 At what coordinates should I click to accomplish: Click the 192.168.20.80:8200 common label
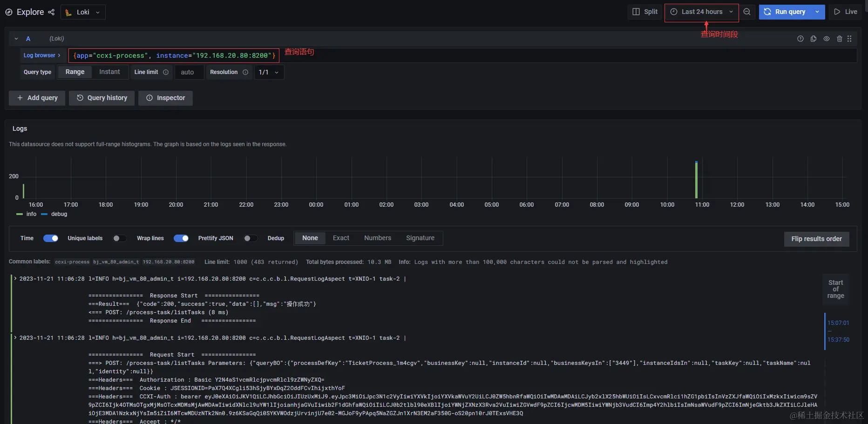pyautogui.click(x=169, y=262)
